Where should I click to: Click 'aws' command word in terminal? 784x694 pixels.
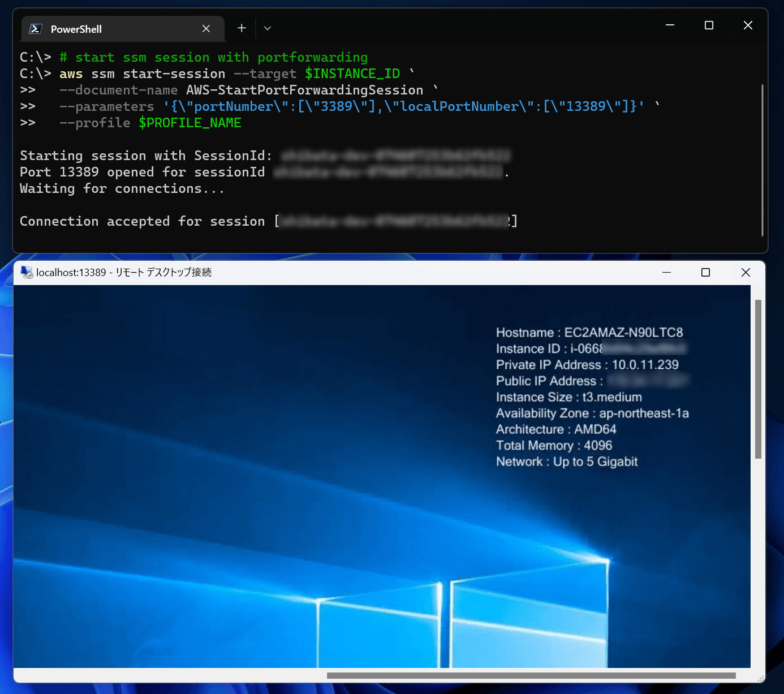click(71, 74)
